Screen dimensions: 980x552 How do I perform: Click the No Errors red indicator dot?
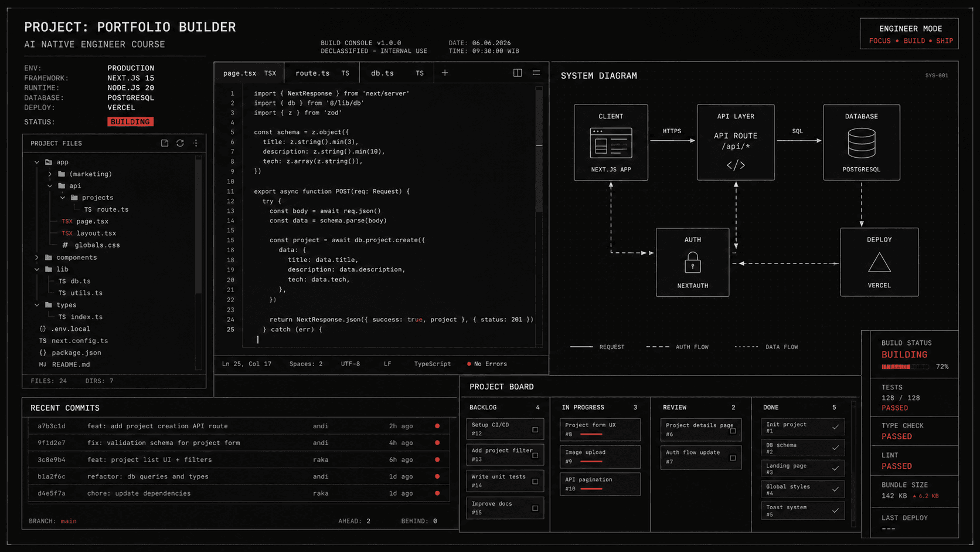click(x=469, y=364)
